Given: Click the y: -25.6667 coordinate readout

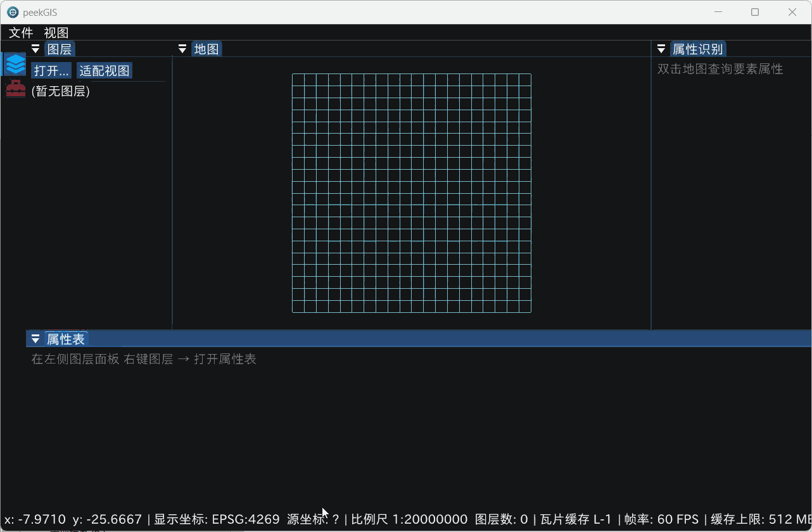Looking at the screenshot, I should tap(108, 519).
